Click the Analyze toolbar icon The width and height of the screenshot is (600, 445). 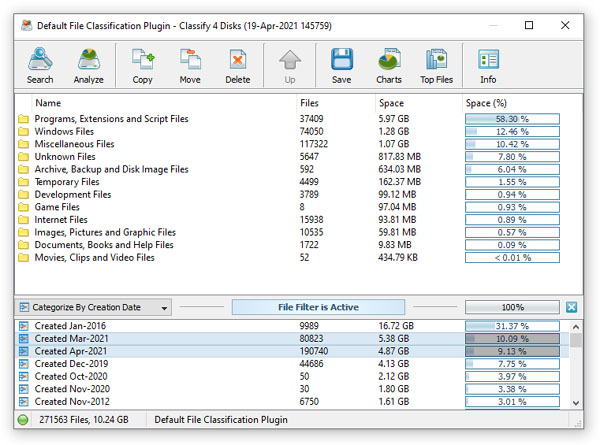[x=88, y=65]
